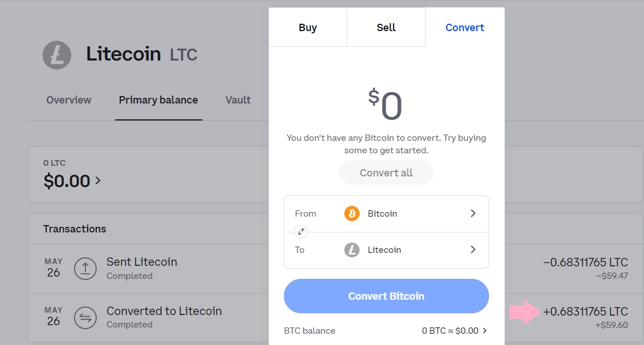The width and height of the screenshot is (644, 345).
Task: Open the BTC balance chevron
Action: (x=485, y=331)
